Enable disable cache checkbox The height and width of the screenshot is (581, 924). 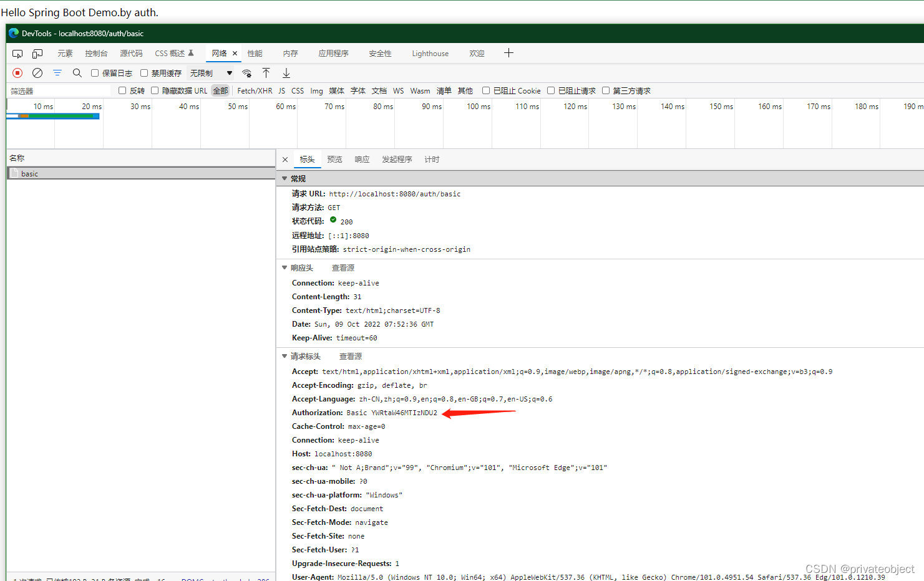pyautogui.click(x=144, y=73)
